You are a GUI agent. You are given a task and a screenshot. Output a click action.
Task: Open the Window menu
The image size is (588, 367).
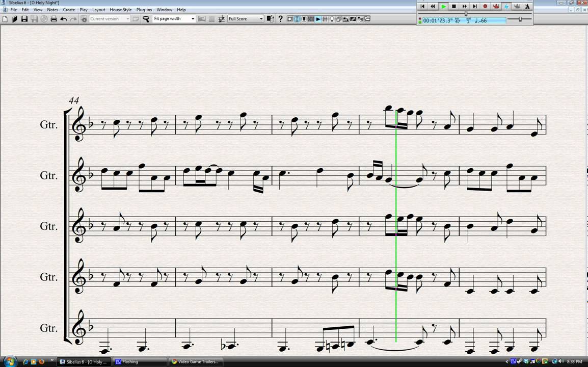pos(164,10)
